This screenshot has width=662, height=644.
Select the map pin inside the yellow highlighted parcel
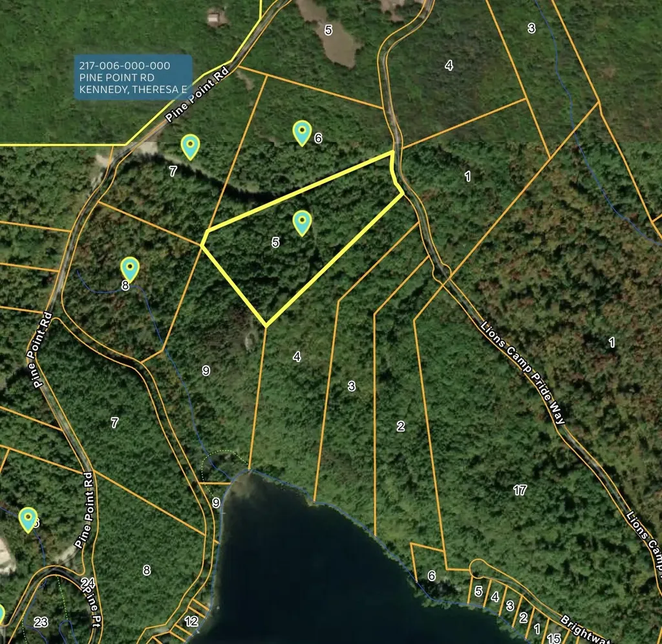pos(302,223)
